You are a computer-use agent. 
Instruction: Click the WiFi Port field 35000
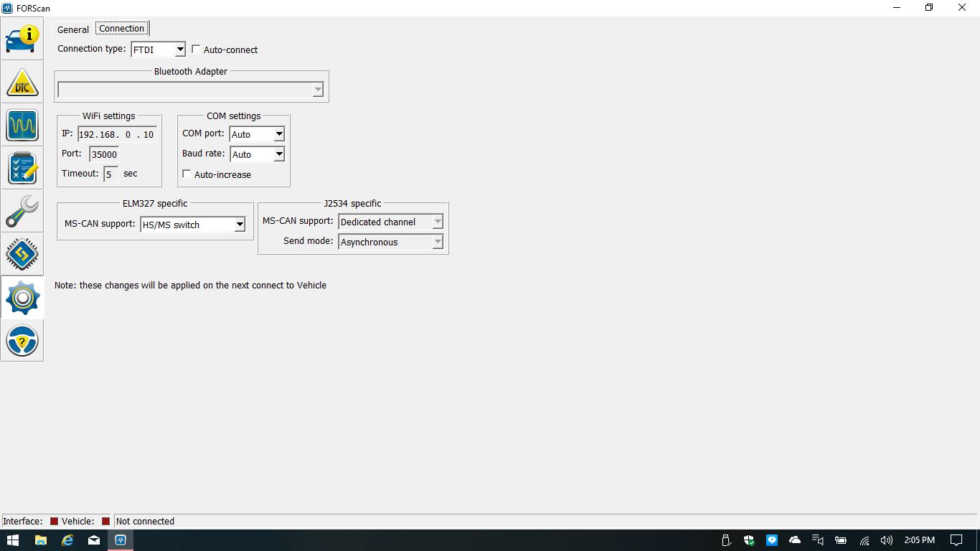click(x=104, y=154)
